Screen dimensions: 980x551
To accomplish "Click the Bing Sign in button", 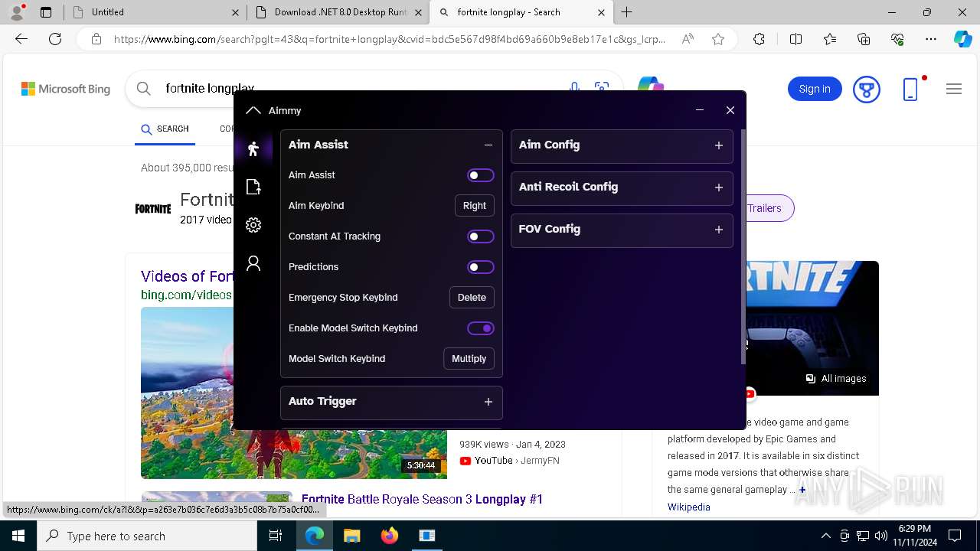I will pyautogui.click(x=815, y=89).
